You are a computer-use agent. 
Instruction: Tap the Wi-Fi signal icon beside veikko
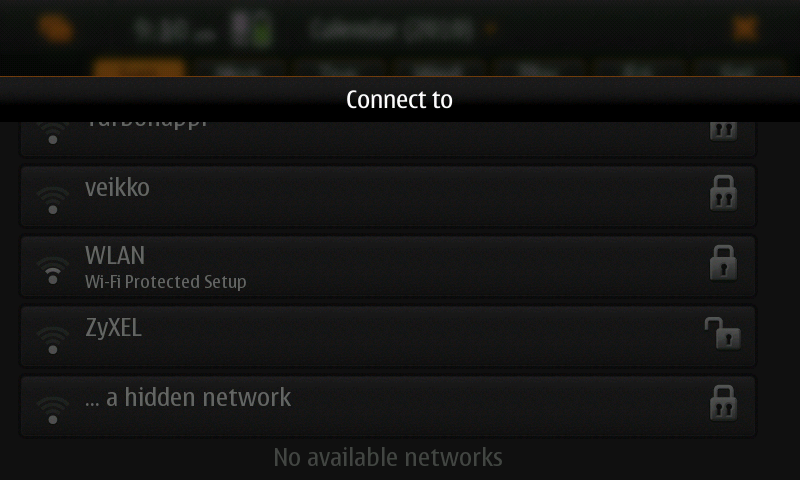(x=53, y=200)
